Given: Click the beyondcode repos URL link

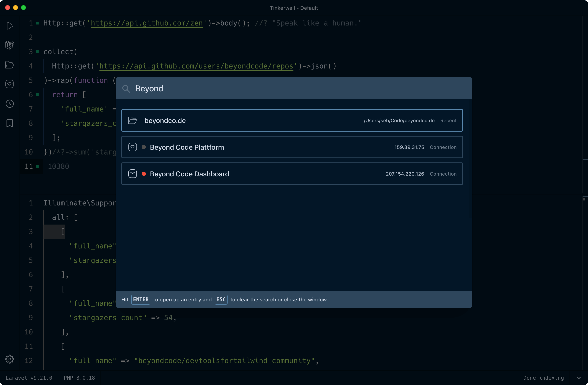Looking at the screenshot, I should coord(196,66).
